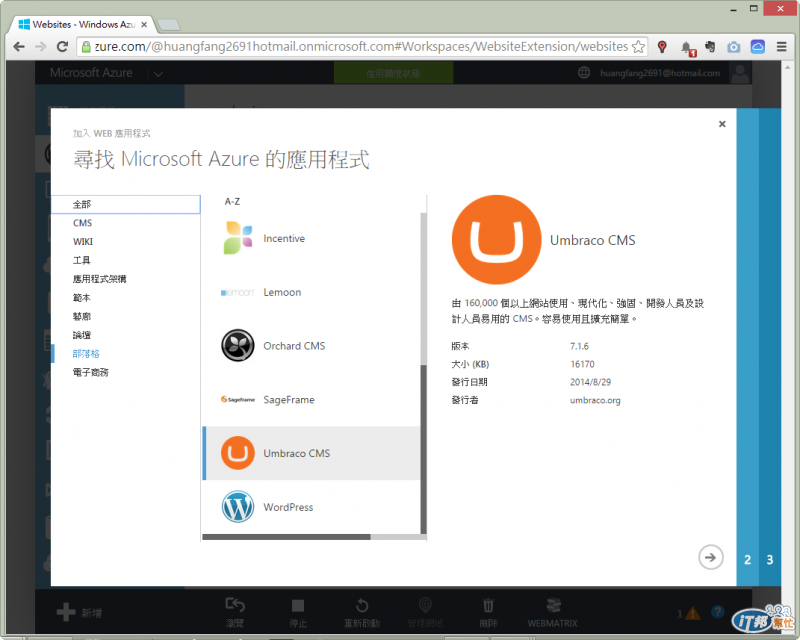This screenshot has height=640, width=800.
Task: Select the 電子商務 category
Action: pyautogui.click(x=126, y=373)
